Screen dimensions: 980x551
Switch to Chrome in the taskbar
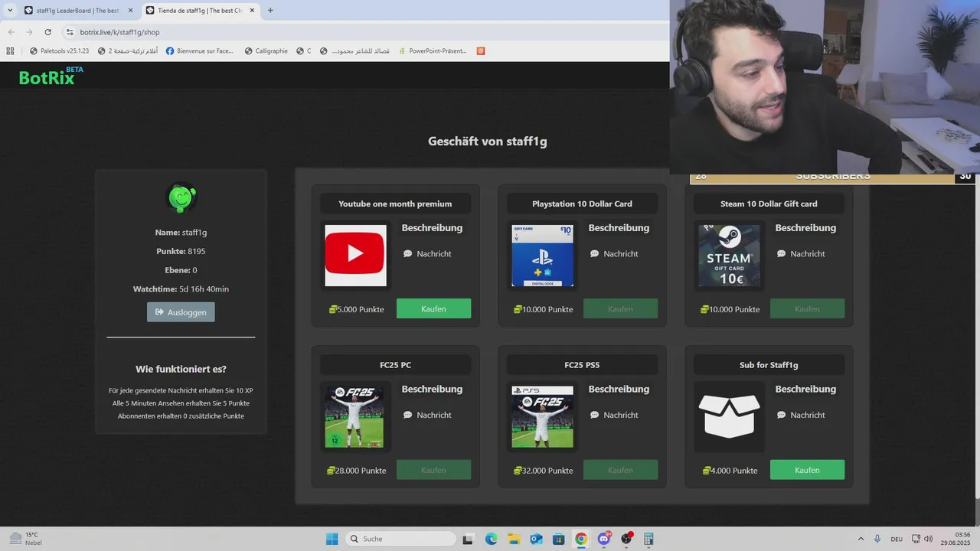click(581, 539)
